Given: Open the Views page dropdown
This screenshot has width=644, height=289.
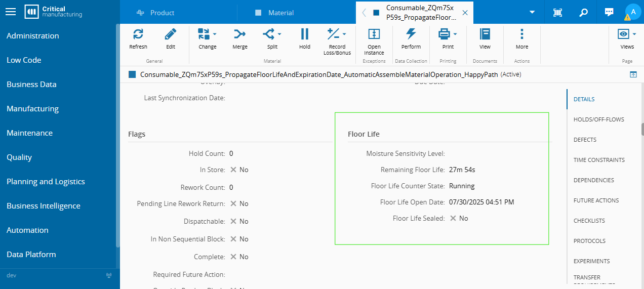Looking at the screenshot, I should 633,34.
